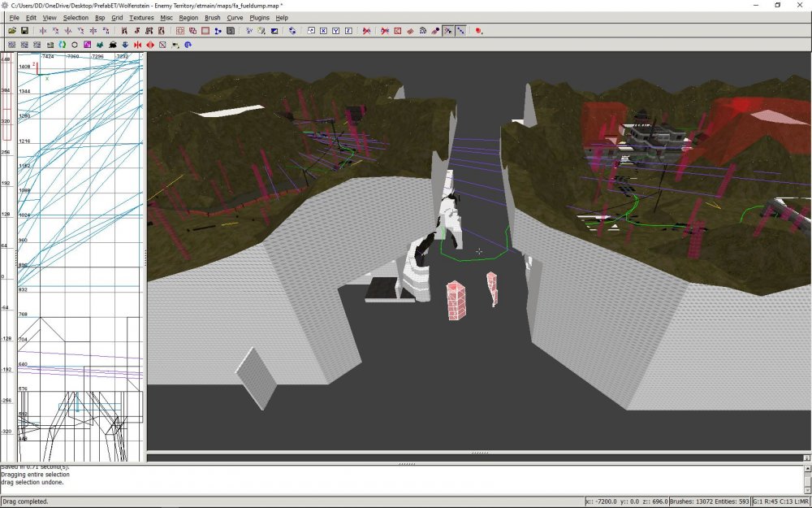Activate the Clipper tool icon

coord(218,31)
